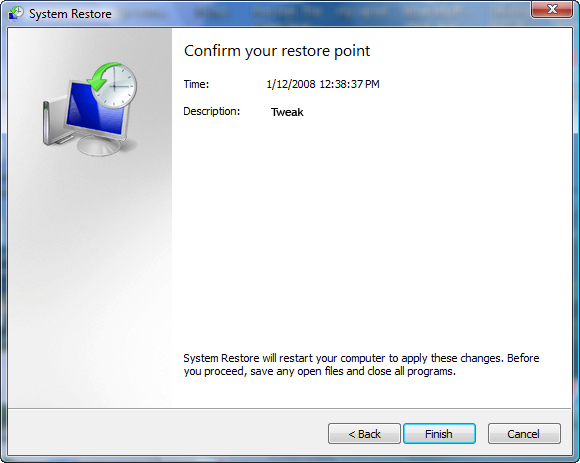This screenshot has width=580, height=463.
Task: Click the "Confirm your restore point" heading
Action: 277,51
